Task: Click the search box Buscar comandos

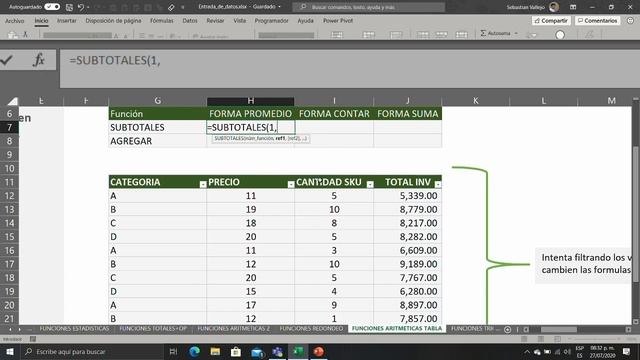Action: [369, 7]
